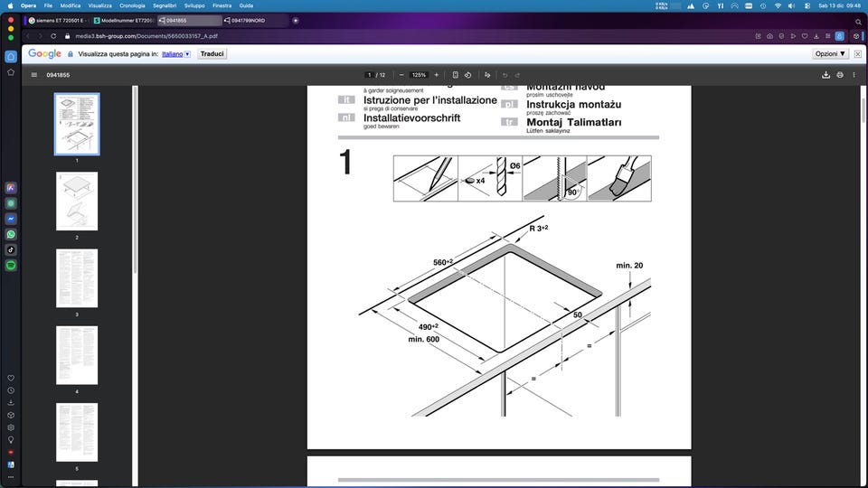Select page 2 thumbnail
This screenshot has width=868, height=488.
coord(77,201)
